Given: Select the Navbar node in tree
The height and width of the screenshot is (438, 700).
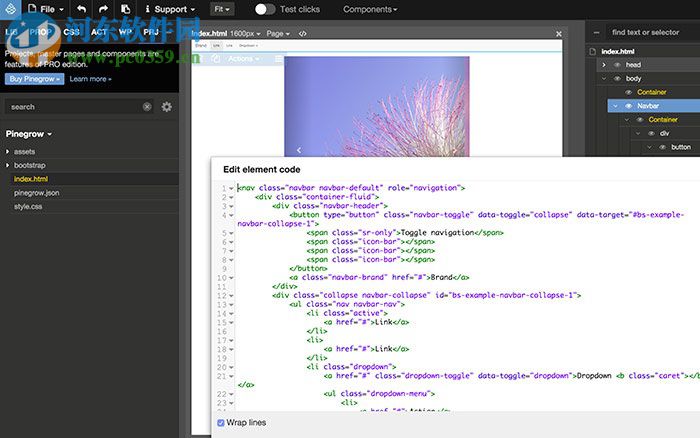Looking at the screenshot, I should tap(648, 106).
